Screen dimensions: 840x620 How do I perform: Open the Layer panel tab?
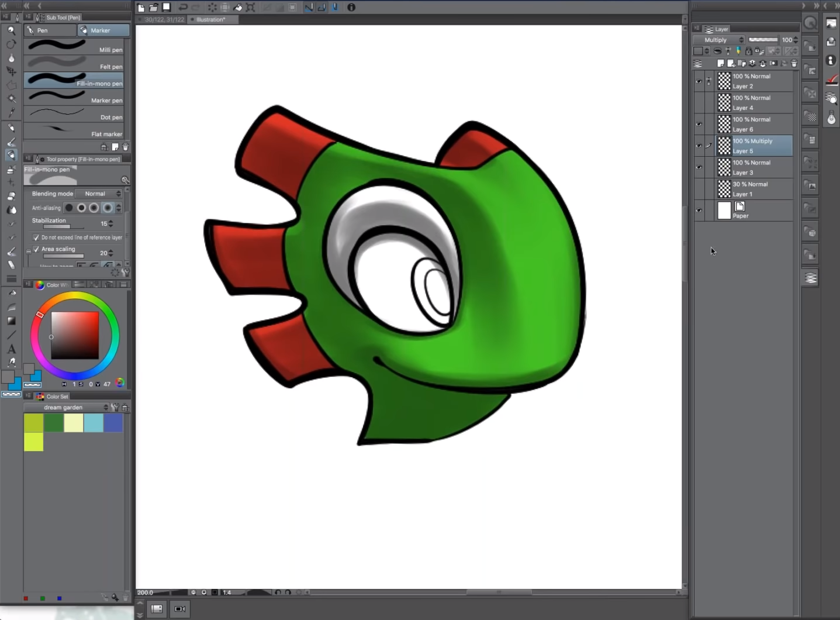[717, 29]
